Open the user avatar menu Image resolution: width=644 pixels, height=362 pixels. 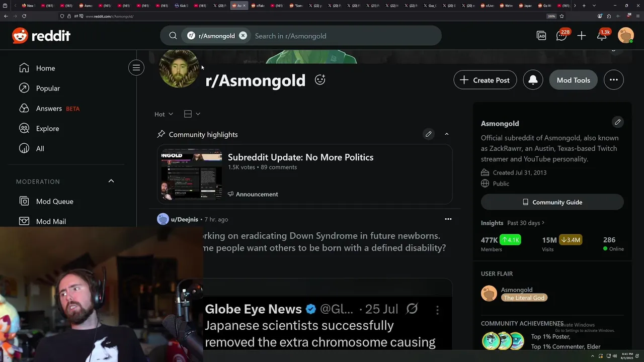[626, 36]
